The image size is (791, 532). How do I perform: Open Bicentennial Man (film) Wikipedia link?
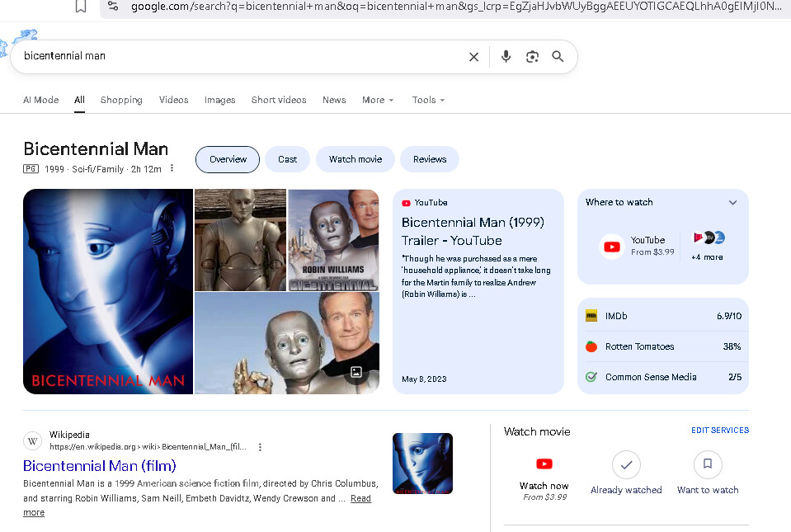(x=100, y=466)
